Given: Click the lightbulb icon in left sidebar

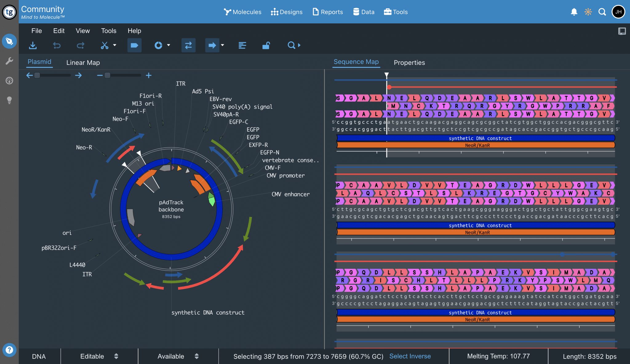Looking at the screenshot, I should [9, 100].
